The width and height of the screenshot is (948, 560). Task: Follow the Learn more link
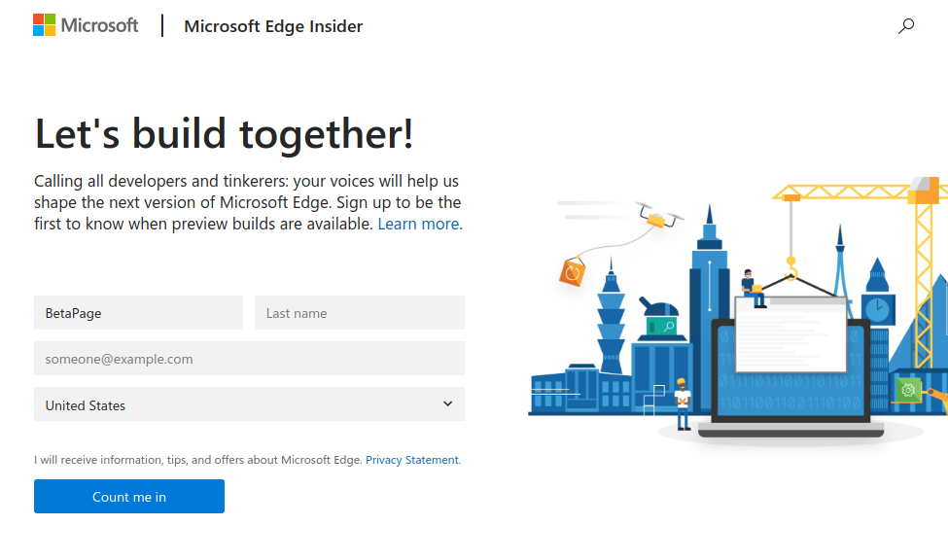coord(418,224)
